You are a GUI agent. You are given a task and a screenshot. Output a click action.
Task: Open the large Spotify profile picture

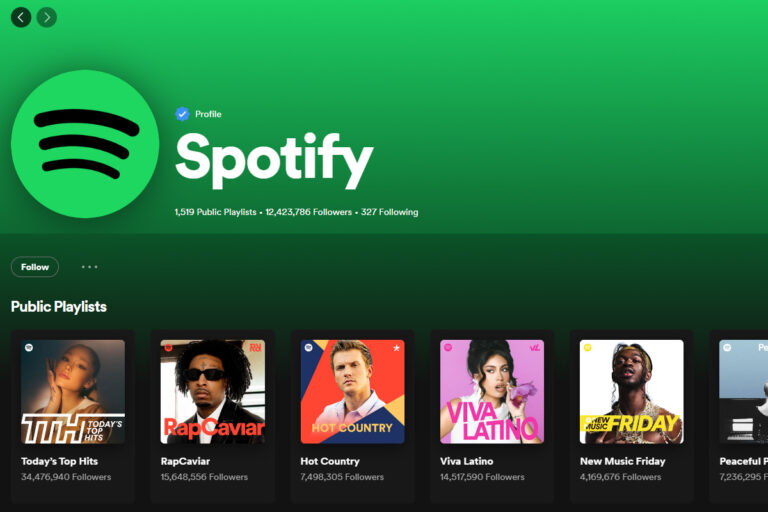85,144
